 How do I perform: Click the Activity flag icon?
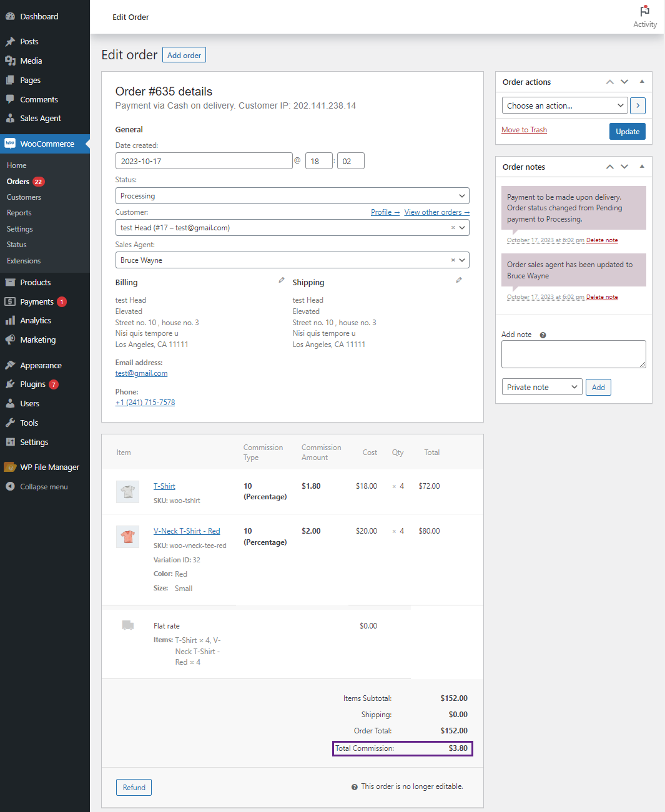[644, 11]
